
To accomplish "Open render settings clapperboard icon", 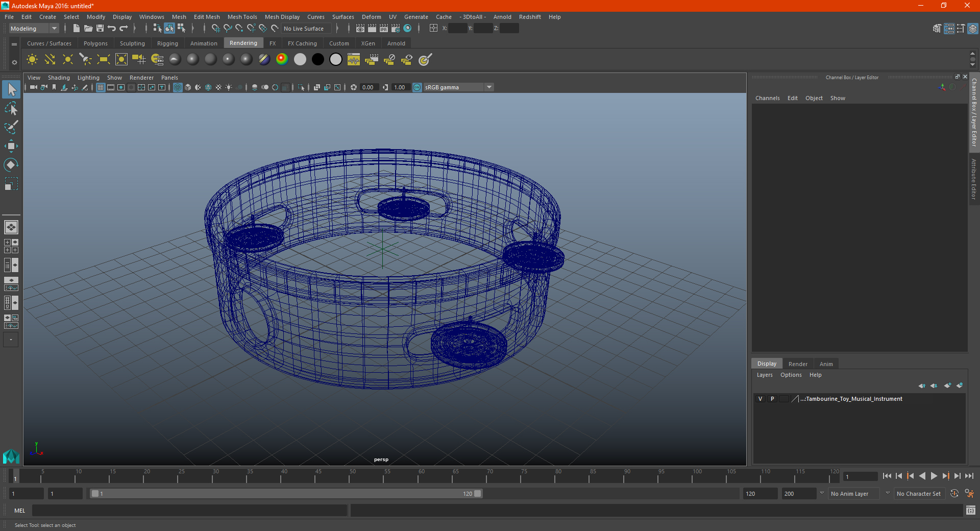I will click(396, 29).
